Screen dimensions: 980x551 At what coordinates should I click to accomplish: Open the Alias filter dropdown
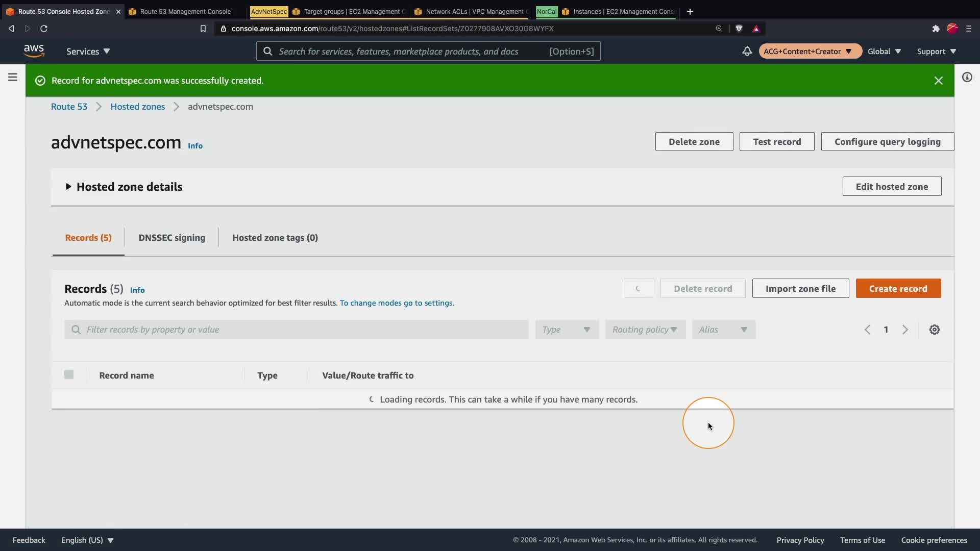coord(723,330)
